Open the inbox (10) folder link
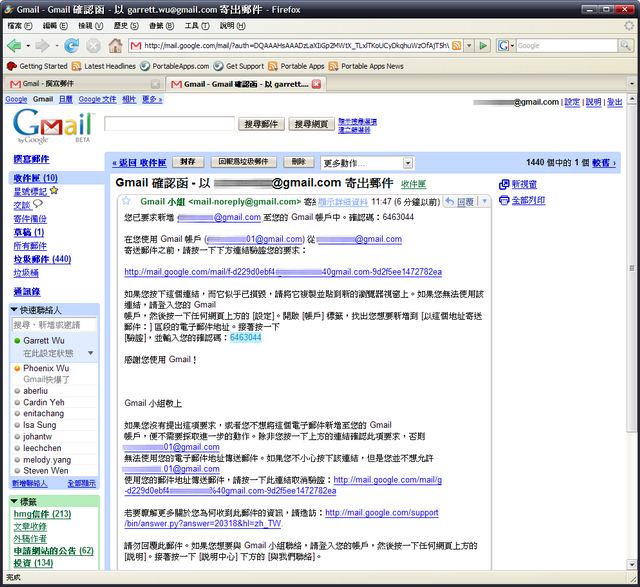Image resolution: width=640 pixels, height=587 pixels. tap(36, 178)
